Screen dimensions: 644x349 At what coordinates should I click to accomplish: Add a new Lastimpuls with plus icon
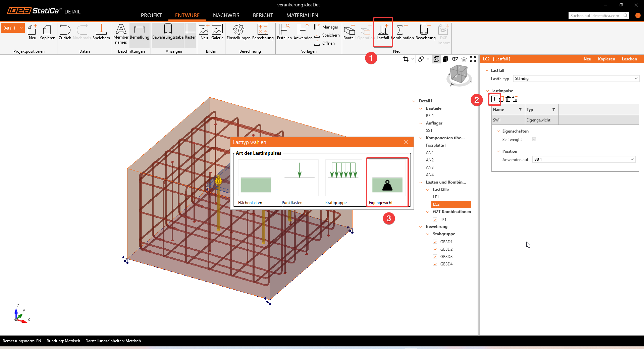[494, 99]
